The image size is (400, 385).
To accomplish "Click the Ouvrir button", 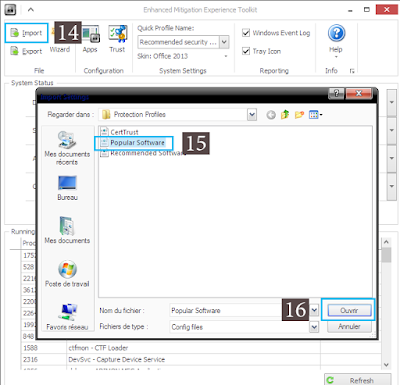I will [349, 310].
